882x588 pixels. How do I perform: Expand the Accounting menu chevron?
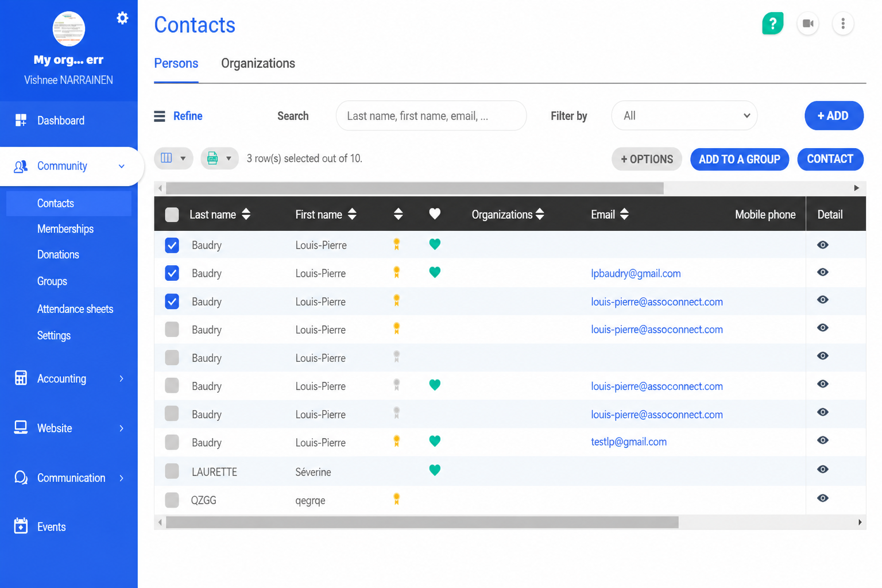pyautogui.click(x=122, y=378)
